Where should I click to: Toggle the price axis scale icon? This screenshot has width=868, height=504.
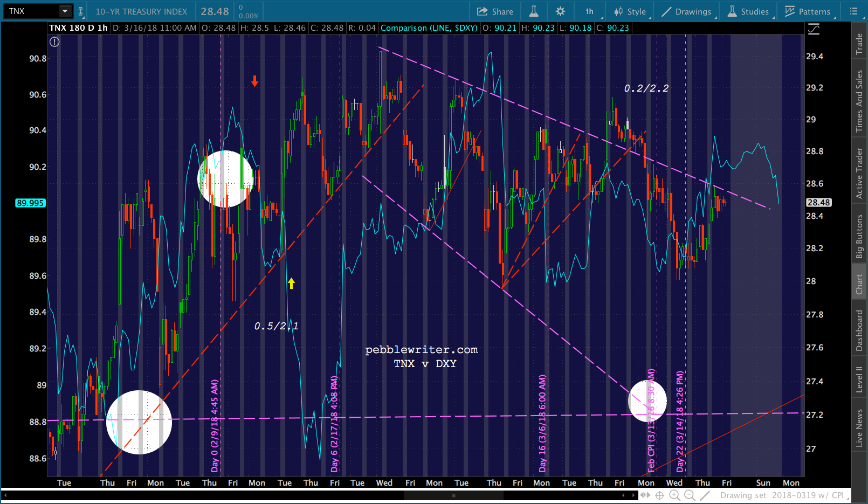click(x=814, y=29)
